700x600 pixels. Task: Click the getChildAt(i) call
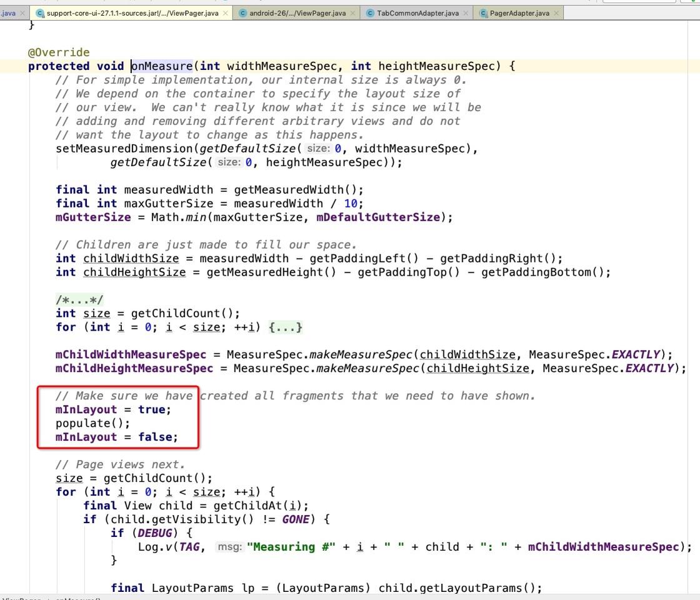pyautogui.click(x=257, y=506)
